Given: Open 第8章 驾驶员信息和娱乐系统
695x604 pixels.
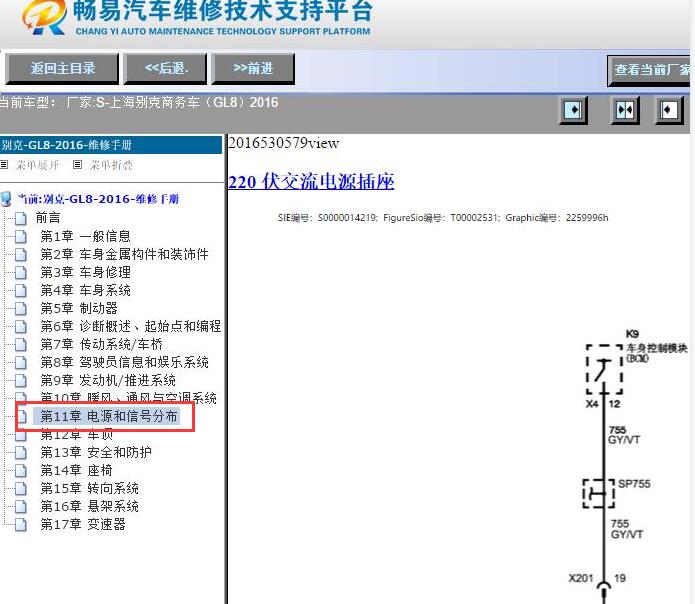Looking at the screenshot, I should point(125,362).
